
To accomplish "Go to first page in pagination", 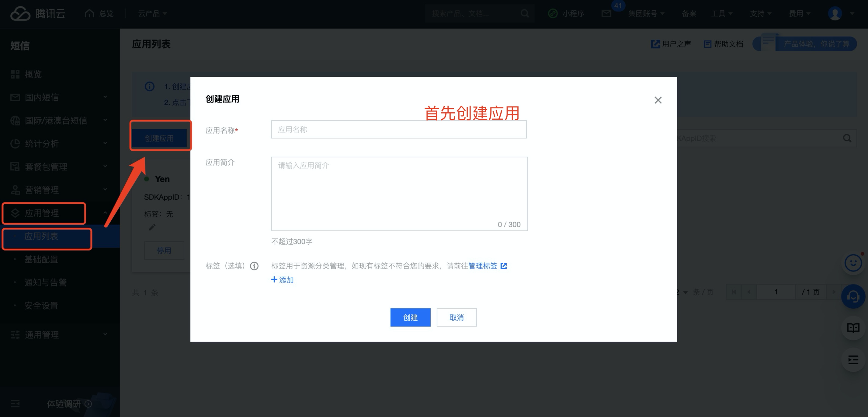I will [x=734, y=292].
